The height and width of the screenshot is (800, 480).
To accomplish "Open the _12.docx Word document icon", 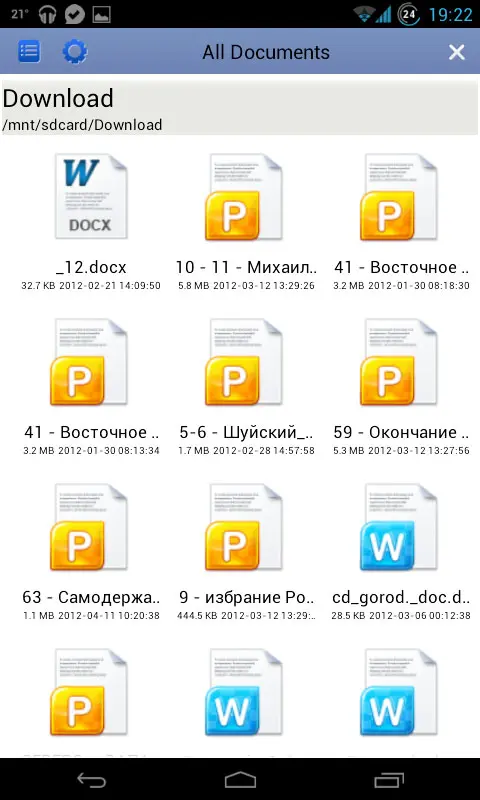I will pyautogui.click(x=91, y=196).
